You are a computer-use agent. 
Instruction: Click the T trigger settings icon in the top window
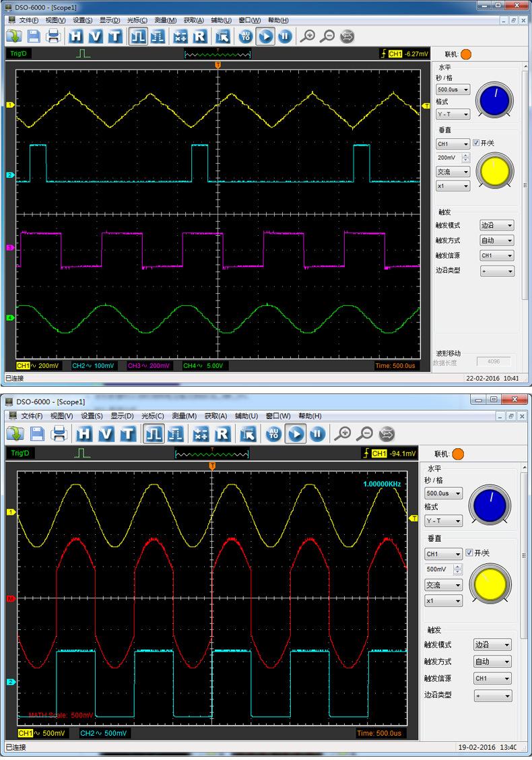point(114,36)
